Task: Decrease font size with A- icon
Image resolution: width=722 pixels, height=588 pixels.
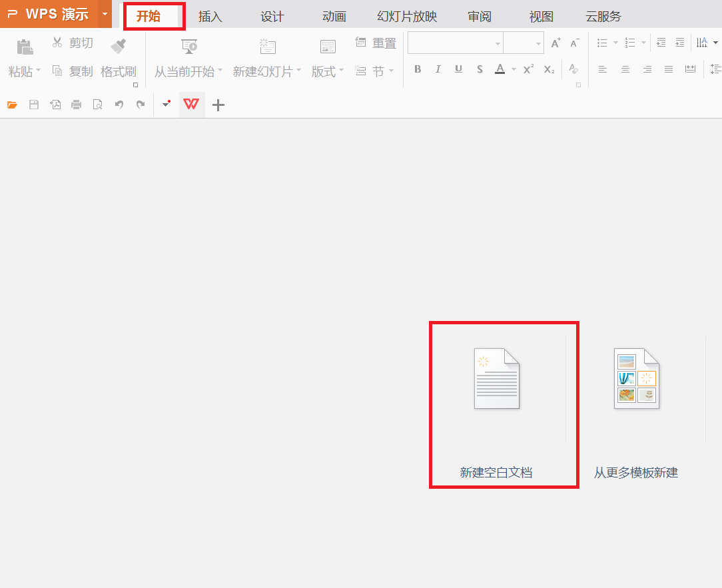Action: click(575, 43)
